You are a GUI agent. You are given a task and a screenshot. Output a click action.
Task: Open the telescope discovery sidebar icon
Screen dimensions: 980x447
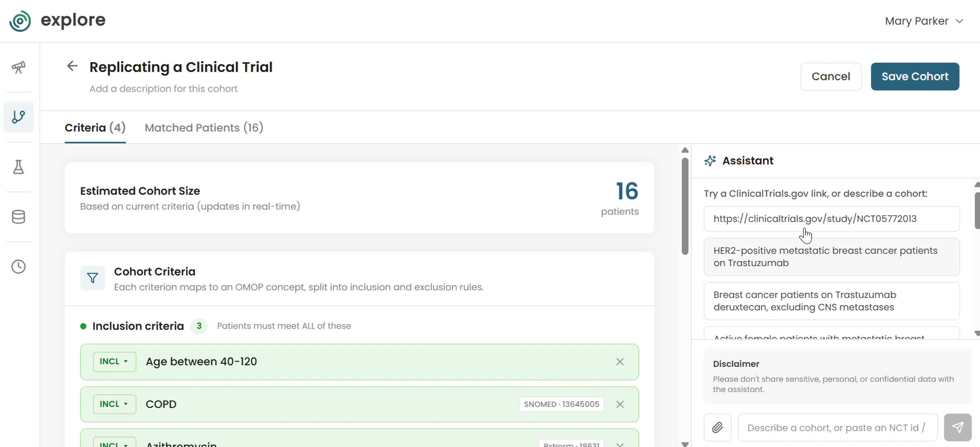click(19, 67)
